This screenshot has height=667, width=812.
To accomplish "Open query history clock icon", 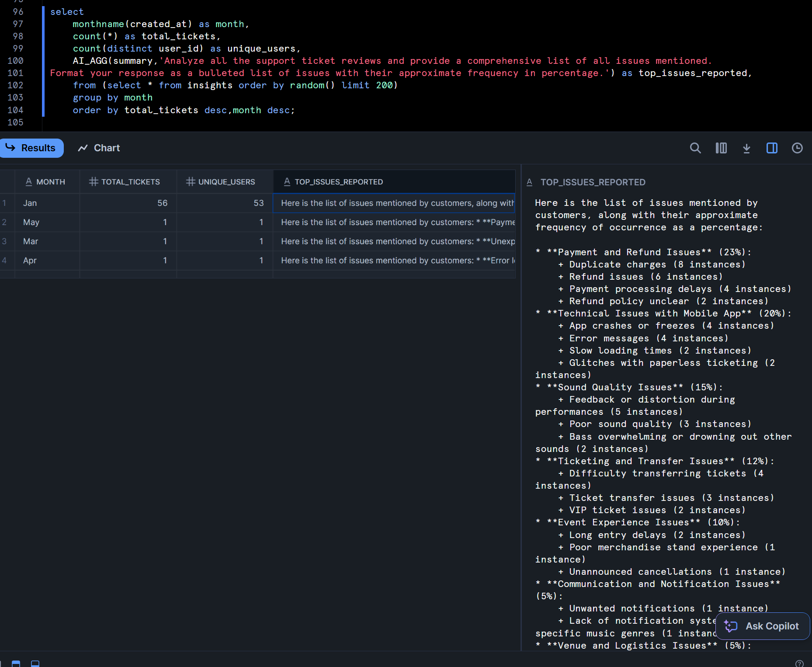I will (x=797, y=148).
